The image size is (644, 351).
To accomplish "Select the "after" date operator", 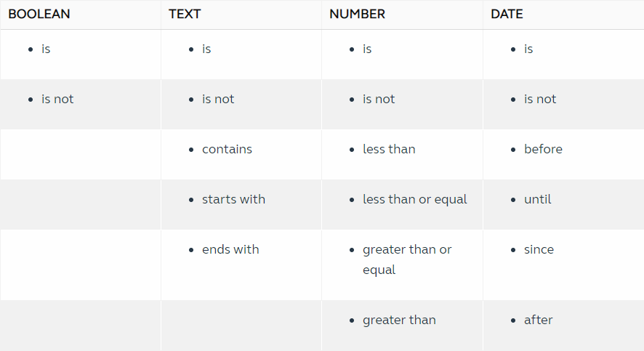I will click(538, 320).
